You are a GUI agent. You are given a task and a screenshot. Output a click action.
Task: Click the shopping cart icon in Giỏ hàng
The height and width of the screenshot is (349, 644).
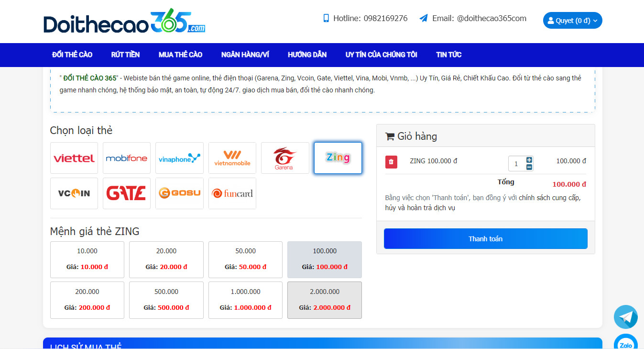point(390,136)
